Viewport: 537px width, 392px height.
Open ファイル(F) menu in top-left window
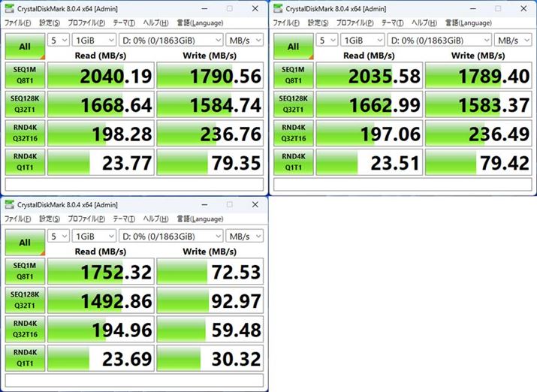17,23
